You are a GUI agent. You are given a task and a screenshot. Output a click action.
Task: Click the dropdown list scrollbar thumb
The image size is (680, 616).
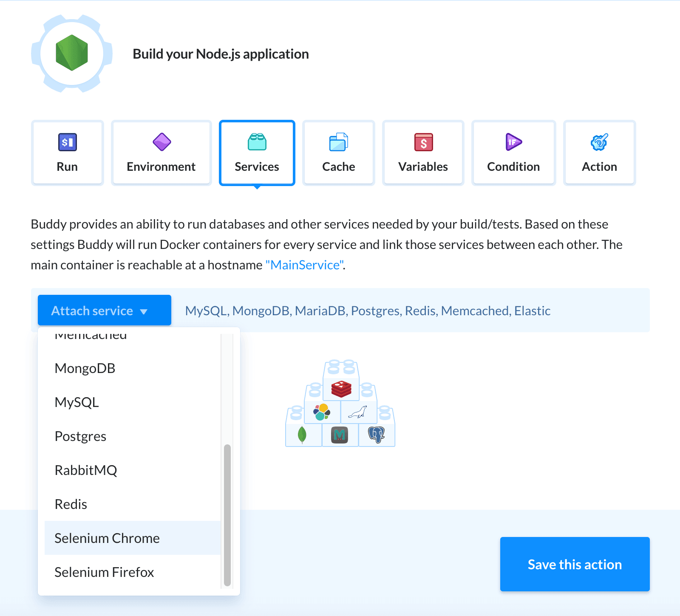227,515
